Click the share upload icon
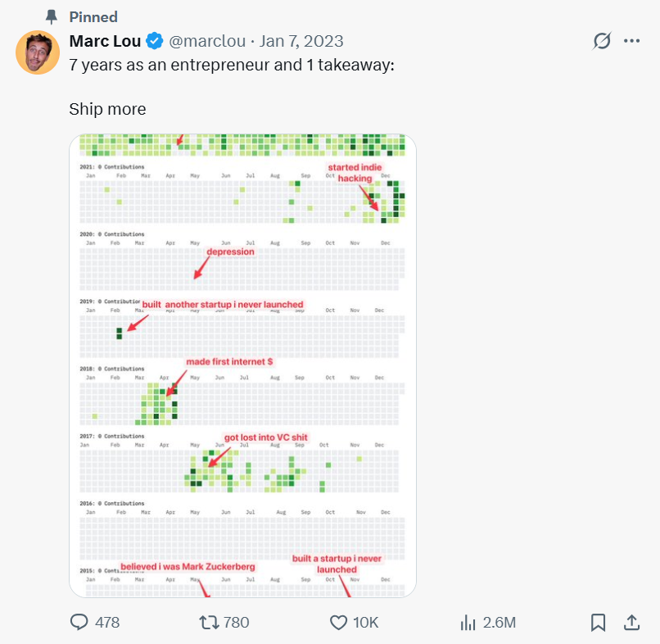 coord(631,623)
